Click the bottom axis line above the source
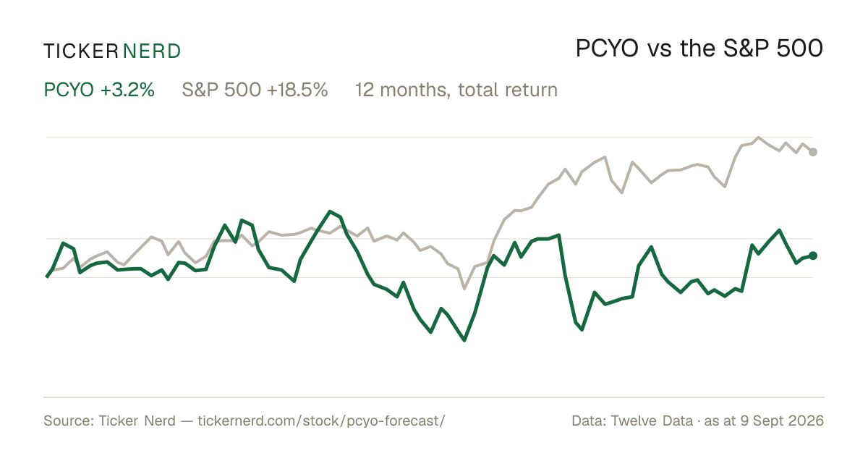Viewport: 868px width, 456px height. [x=434, y=397]
